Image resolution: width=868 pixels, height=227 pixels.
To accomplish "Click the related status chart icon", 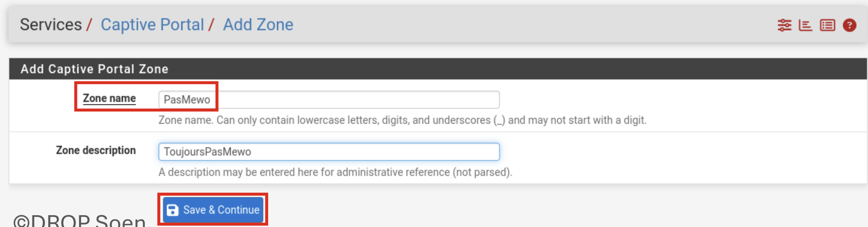I will tap(805, 25).
